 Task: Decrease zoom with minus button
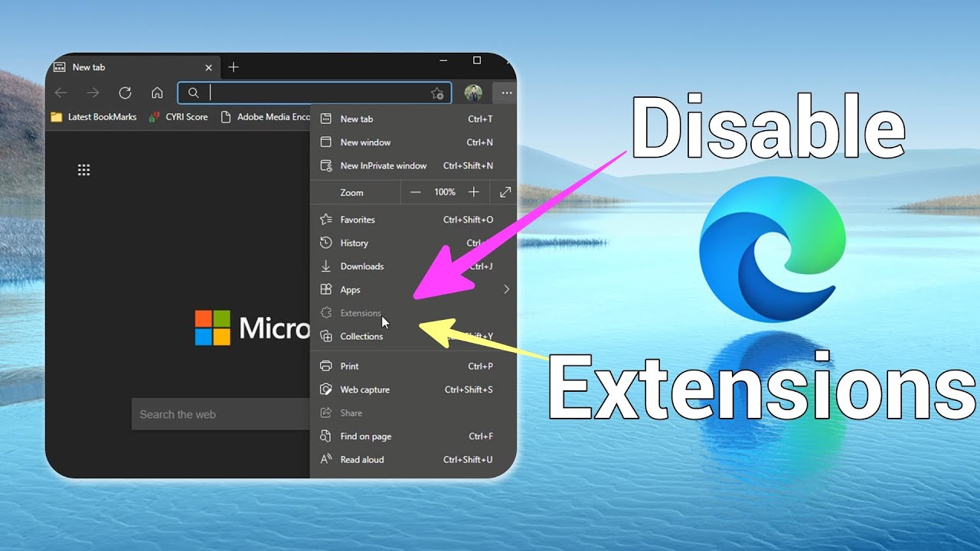415,192
